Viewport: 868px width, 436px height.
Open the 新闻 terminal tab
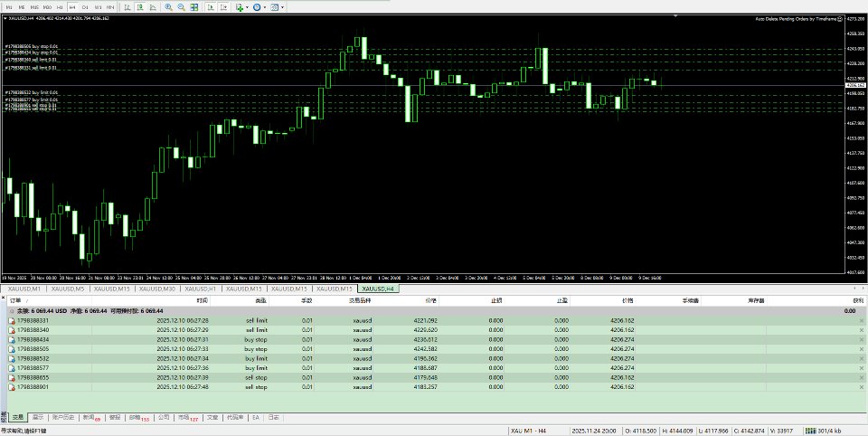[x=91, y=417]
